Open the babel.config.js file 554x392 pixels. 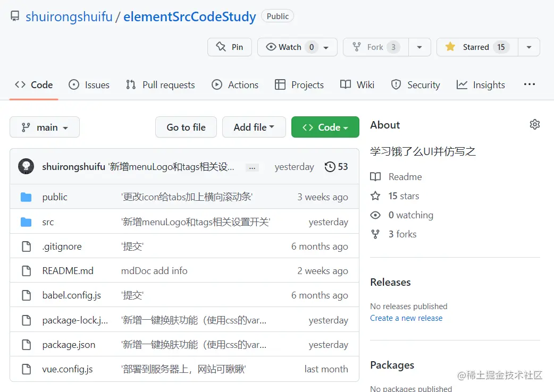pos(72,295)
